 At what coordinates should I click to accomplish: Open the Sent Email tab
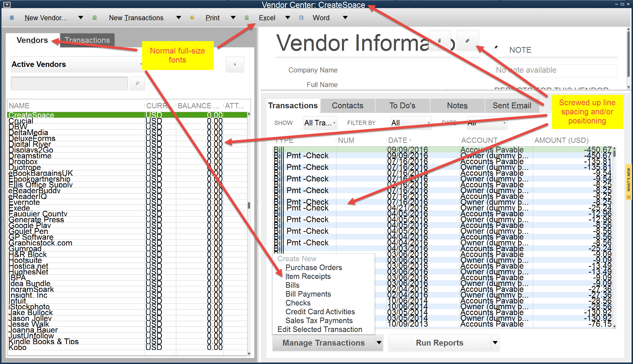tap(512, 106)
